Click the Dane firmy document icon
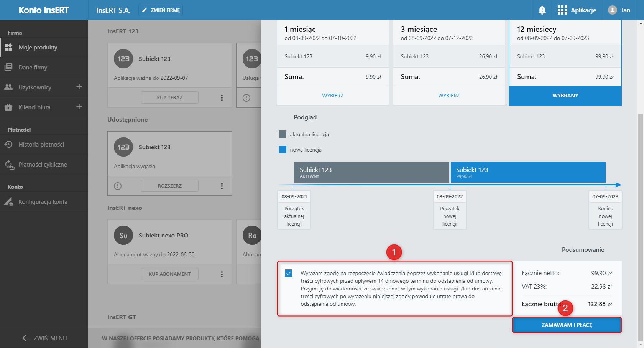Screen dimensions: 644x348 click(x=8, y=67)
